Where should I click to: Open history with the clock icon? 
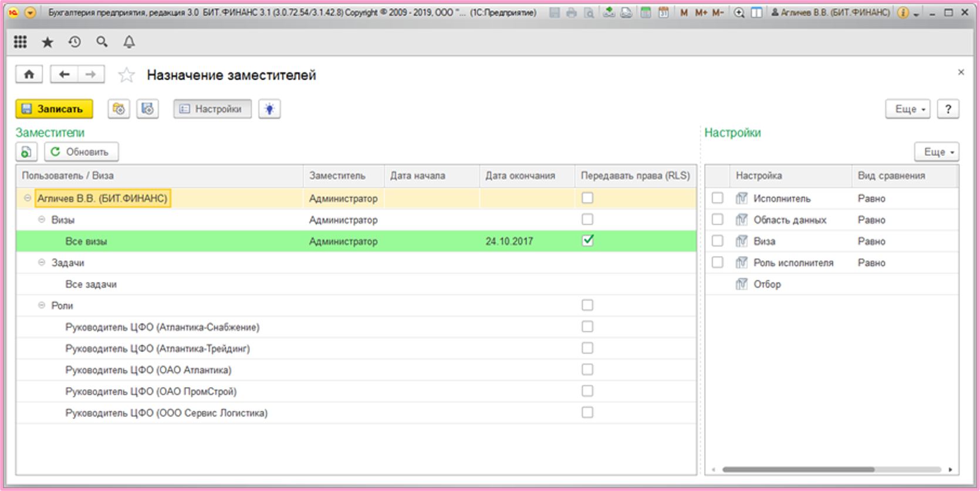pos(75,42)
